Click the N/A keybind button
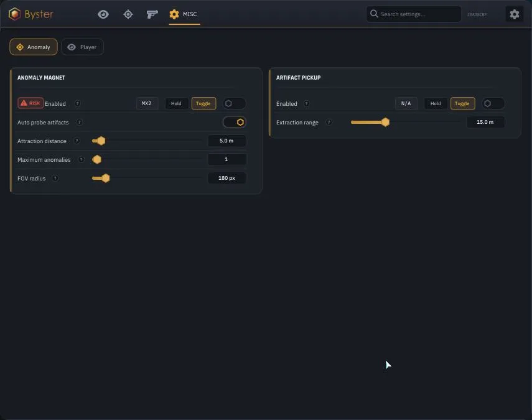532x420 pixels. 406,103
